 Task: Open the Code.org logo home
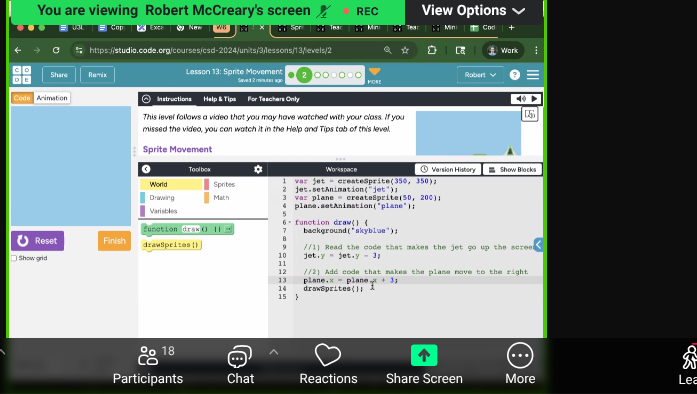click(x=22, y=75)
